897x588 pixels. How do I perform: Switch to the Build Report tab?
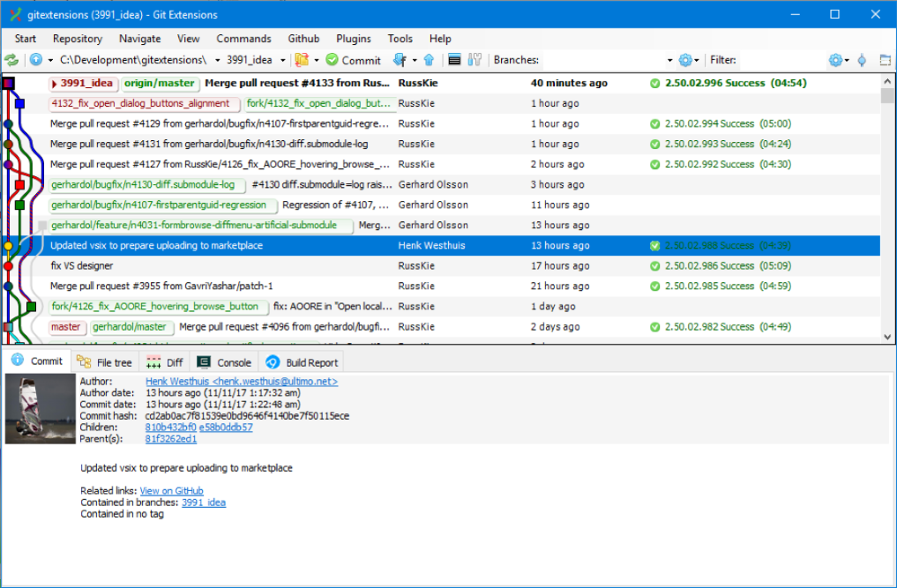click(303, 361)
